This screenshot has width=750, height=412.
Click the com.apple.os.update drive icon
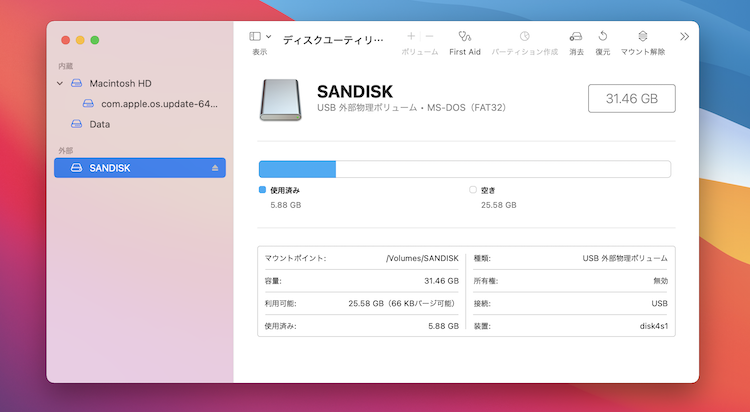tap(88, 103)
